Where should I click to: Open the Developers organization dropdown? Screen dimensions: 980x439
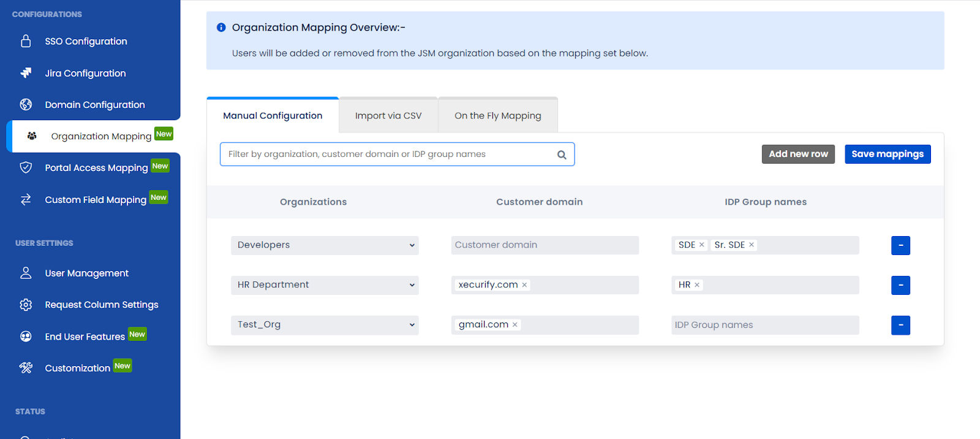pyautogui.click(x=325, y=245)
